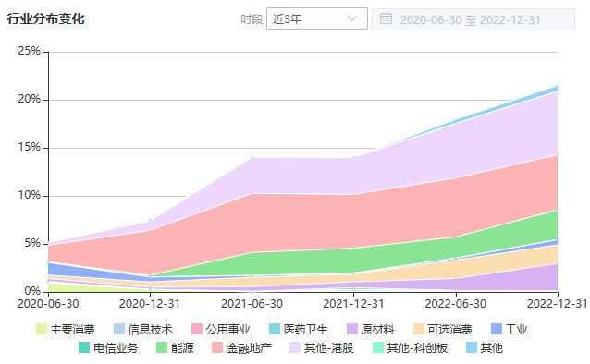Viewport: 590px width, 364px height.
Task: Click the 原材料 legend label
Action: coord(378,330)
